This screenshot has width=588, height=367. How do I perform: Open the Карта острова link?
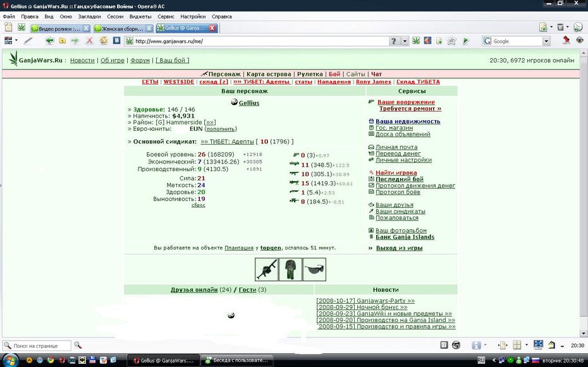click(269, 74)
